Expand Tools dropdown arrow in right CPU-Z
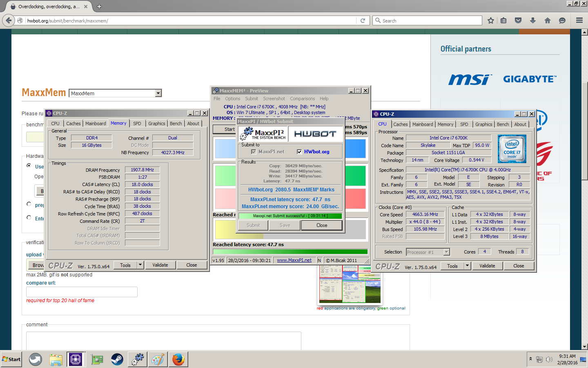The image size is (588, 368). point(467,266)
